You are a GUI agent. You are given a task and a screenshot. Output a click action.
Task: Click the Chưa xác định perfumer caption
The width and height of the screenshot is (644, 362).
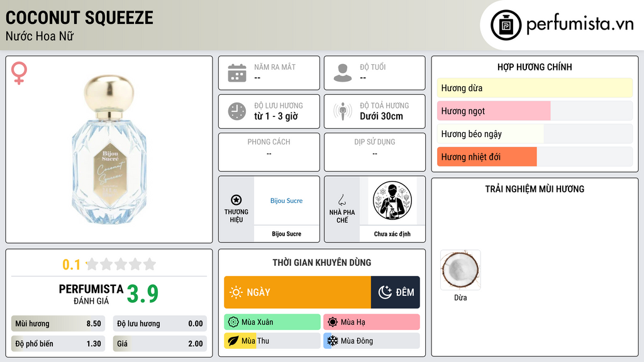[392, 234]
